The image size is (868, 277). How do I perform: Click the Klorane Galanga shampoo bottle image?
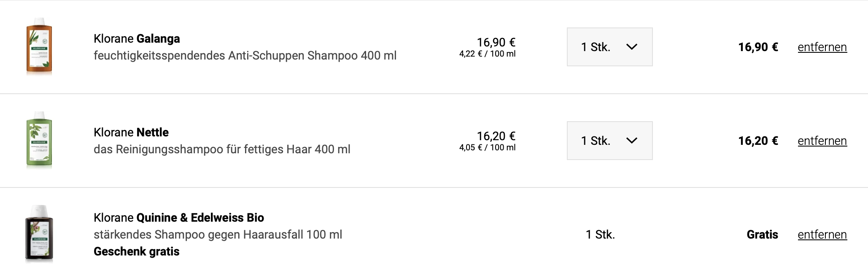coord(39,47)
